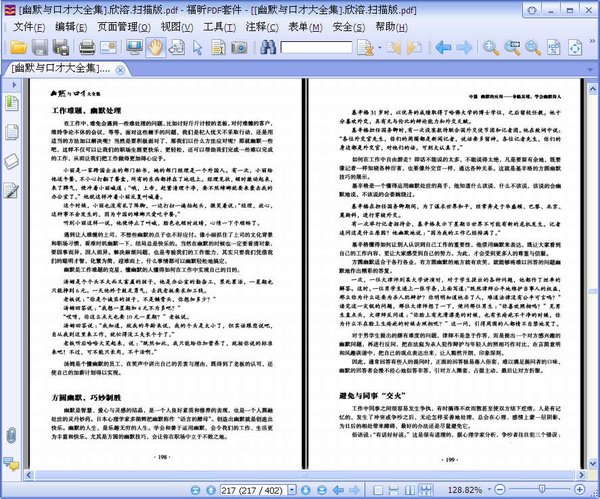Go to next view with blue right arrow
The width and height of the screenshot is (600, 499).
[464, 47]
